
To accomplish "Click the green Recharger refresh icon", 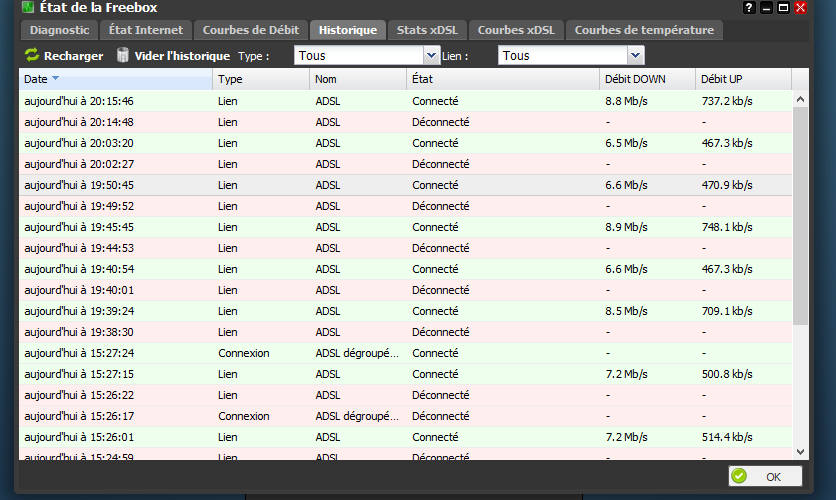I will (x=32, y=55).
